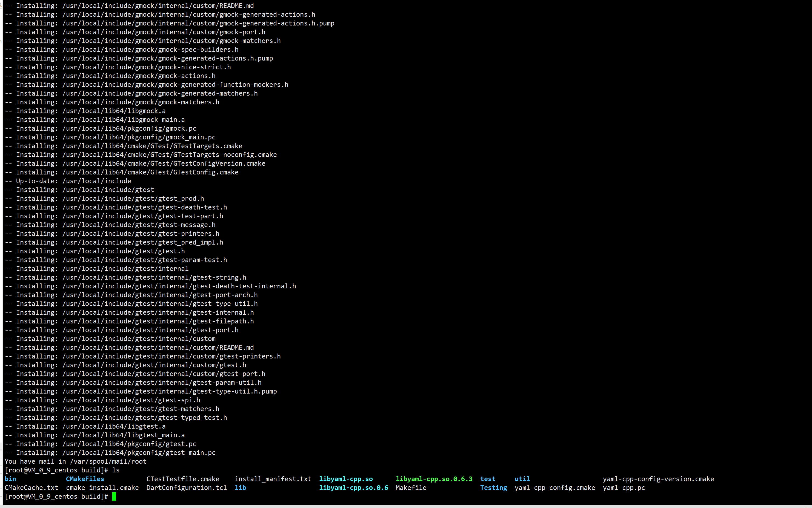Click the You have mail notification line
The image size is (812, 508).
coord(76,461)
